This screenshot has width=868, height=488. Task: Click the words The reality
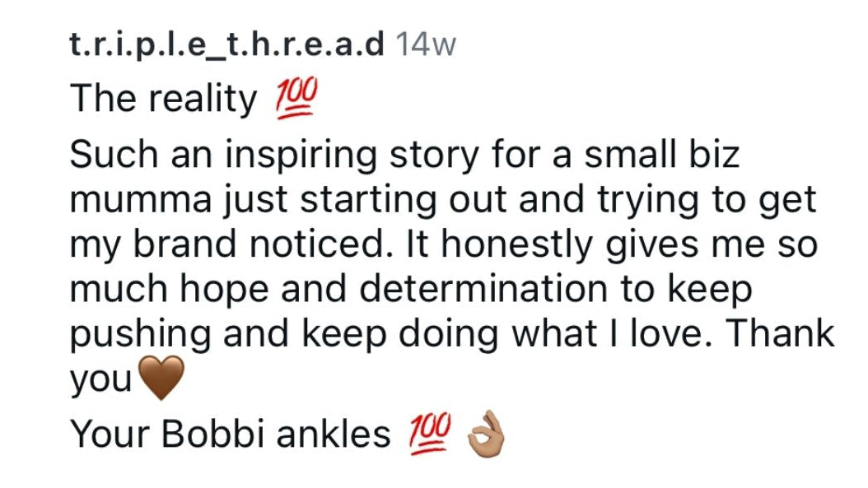pos(163,99)
